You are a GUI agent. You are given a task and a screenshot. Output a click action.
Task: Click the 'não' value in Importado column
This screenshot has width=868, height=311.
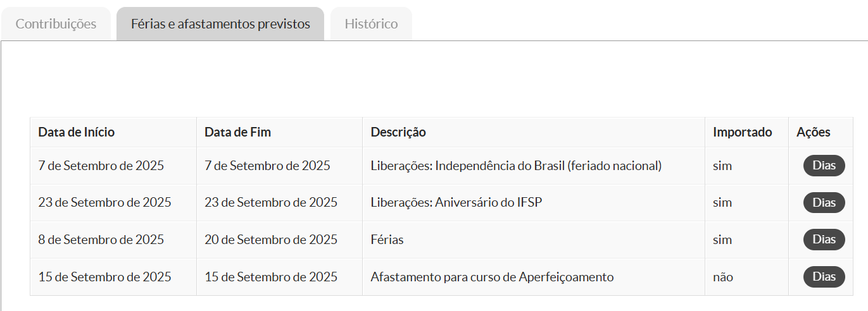pos(723,277)
